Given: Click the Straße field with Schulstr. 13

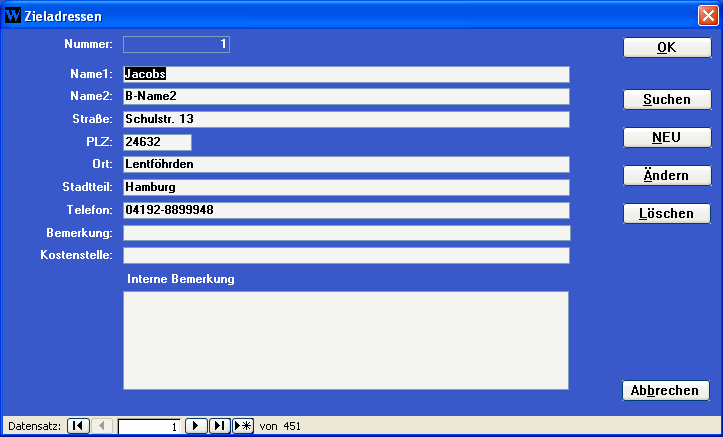Looking at the screenshot, I should 346,120.
